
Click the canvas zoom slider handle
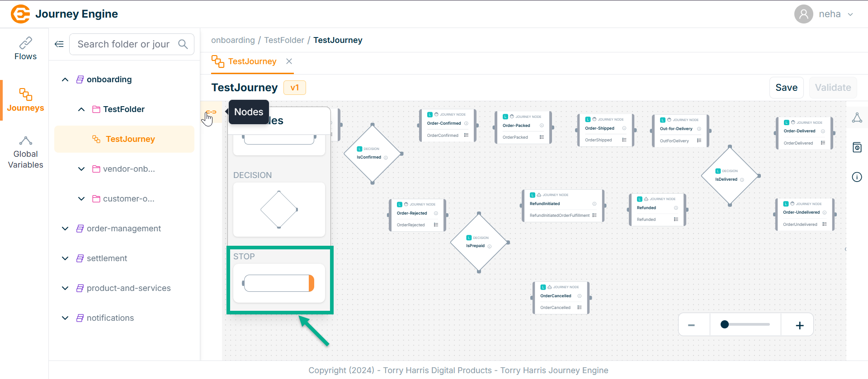725,324
